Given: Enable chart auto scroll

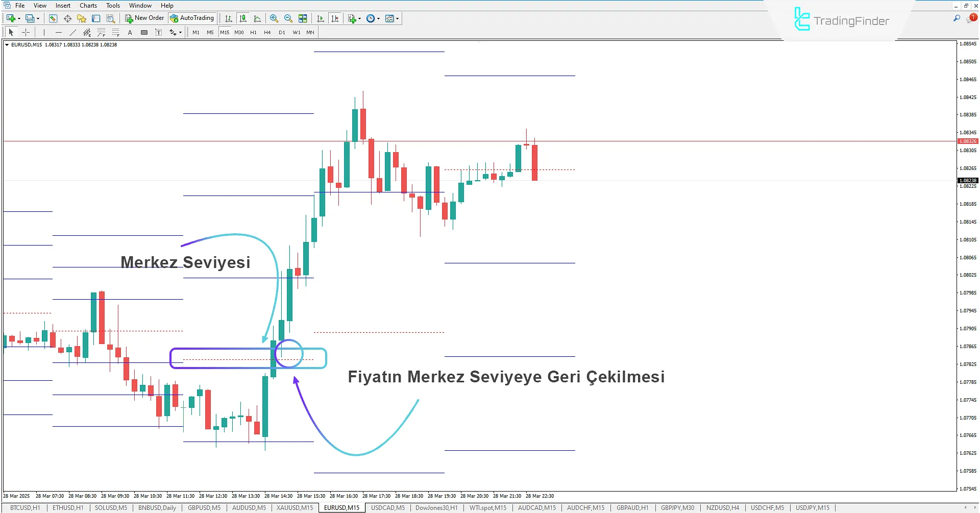Looking at the screenshot, I should (x=321, y=18).
